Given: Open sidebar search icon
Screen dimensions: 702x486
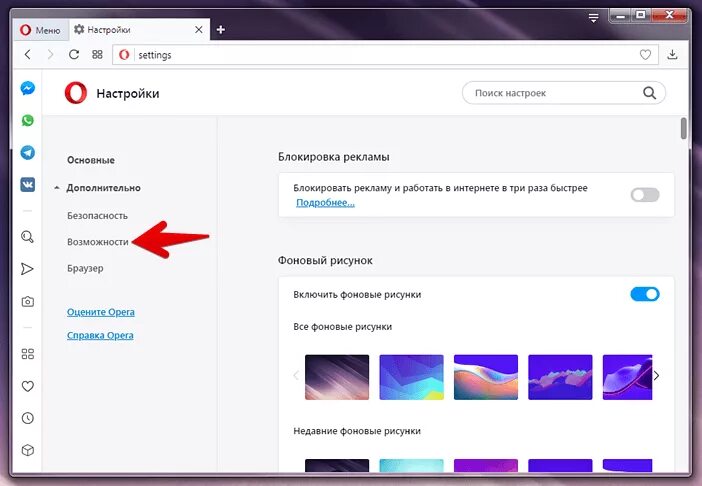Looking at the screenshot, I should [27, 237].
